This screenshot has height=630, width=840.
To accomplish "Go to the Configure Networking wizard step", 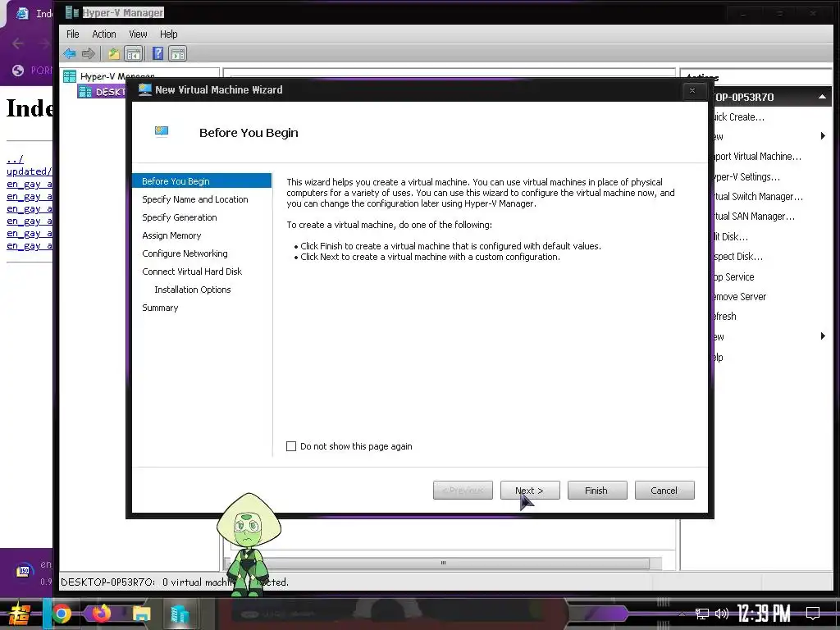I will click(185, 253).
